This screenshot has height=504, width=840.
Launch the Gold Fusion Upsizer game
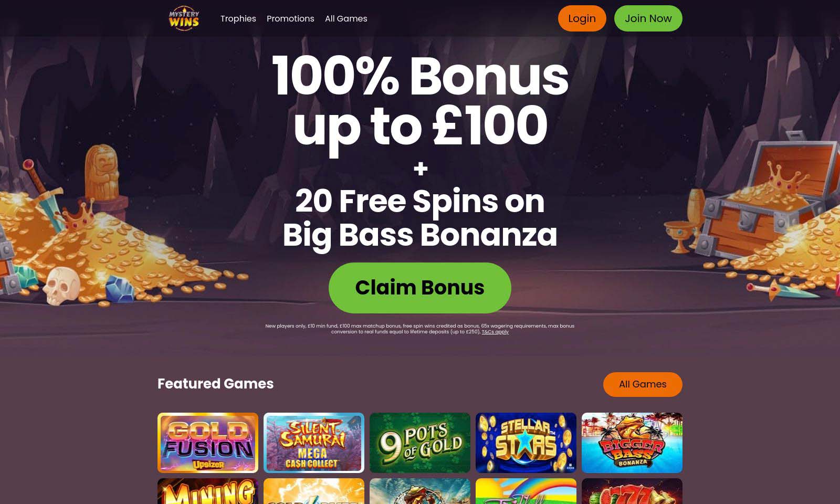[x=208, y=443]
